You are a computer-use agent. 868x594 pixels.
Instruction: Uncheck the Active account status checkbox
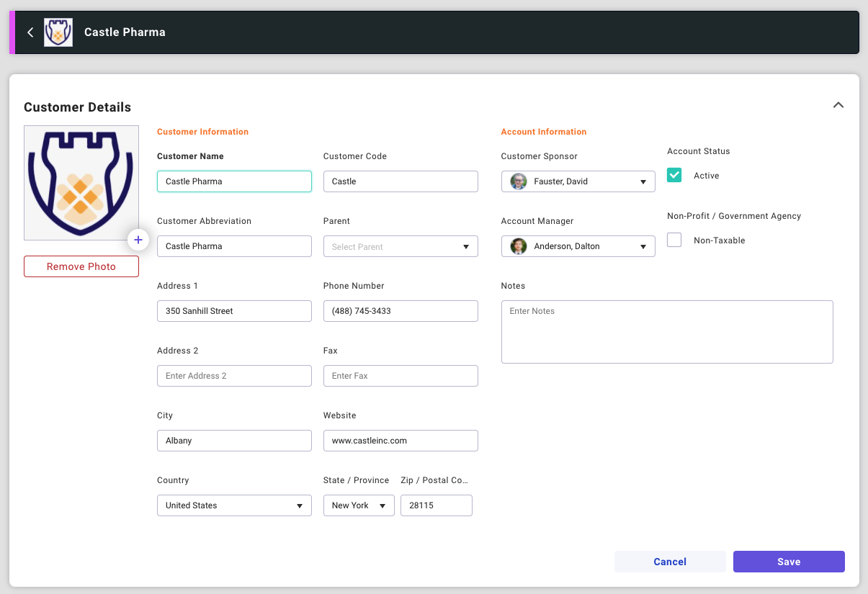click(x=674, y=175)
